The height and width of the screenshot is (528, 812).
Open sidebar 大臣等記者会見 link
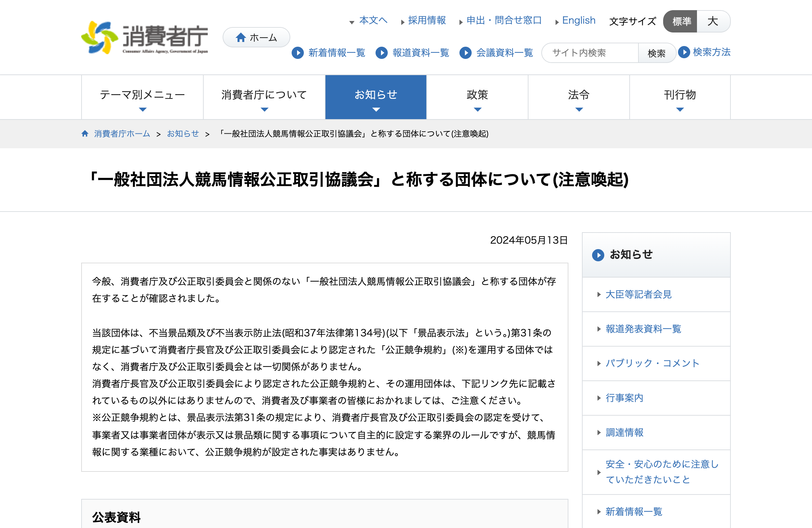[x=638, y=294]
